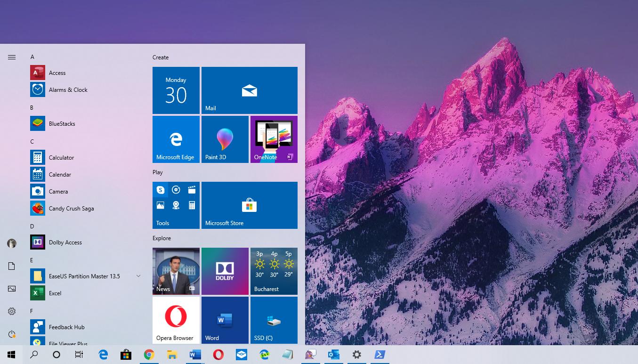Screen dimensions: 638x364
Task: Open Microsoft Store from the taskbar
Action: [x=126, y=355]
